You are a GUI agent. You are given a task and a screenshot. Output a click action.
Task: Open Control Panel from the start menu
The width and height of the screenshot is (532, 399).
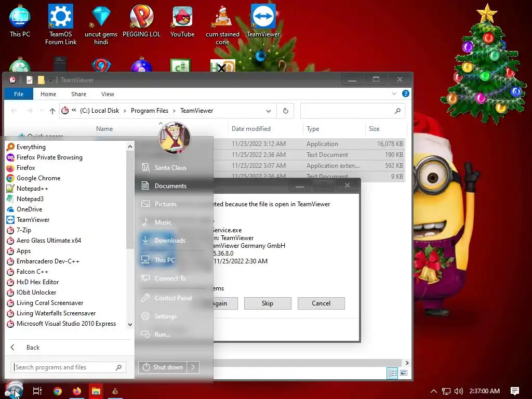(173, 298)
